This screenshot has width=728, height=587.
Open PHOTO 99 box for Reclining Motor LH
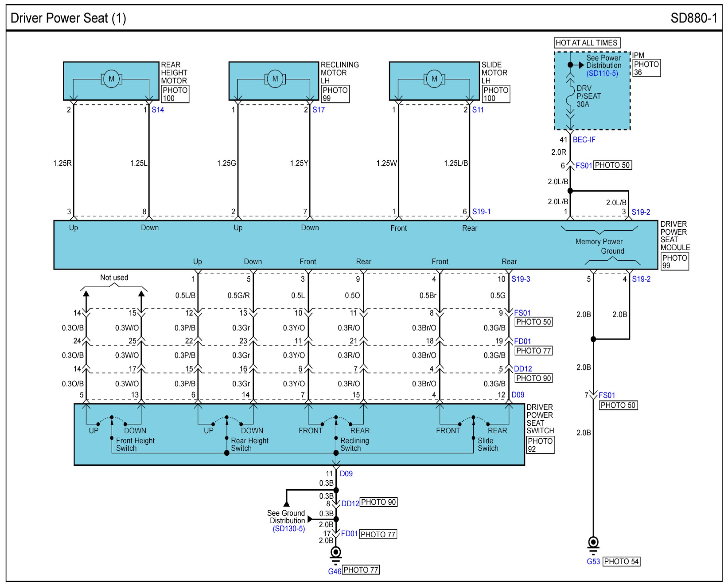pos(335,94)
